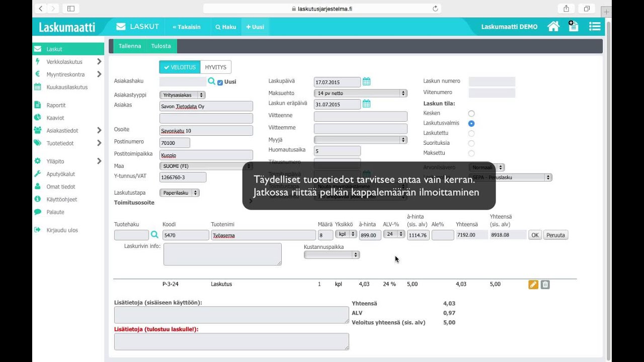Click the Safari address bar
Viewport: 644px width, 362px height.
(x=322, y=9)
